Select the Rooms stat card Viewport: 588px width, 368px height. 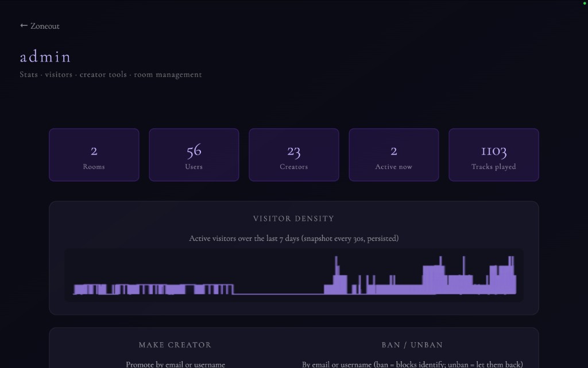tap(94, 155)
